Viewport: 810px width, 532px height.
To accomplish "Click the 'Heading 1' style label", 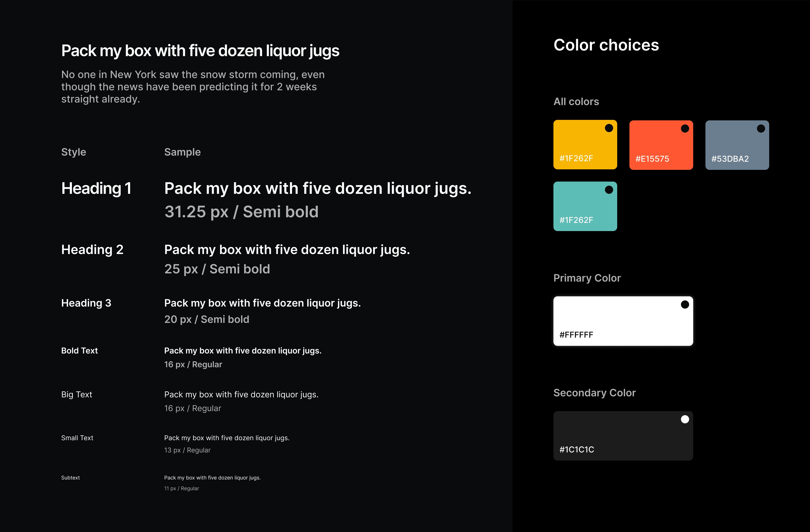I will [96, 188].
